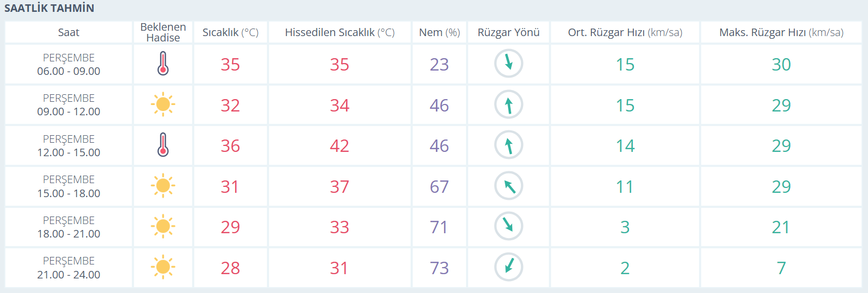Image resolution: width=868 pixels, height=293 pixels.
Task: Click the Hissedilen Sıcaklık column header
Action: (x=340, y=32)
